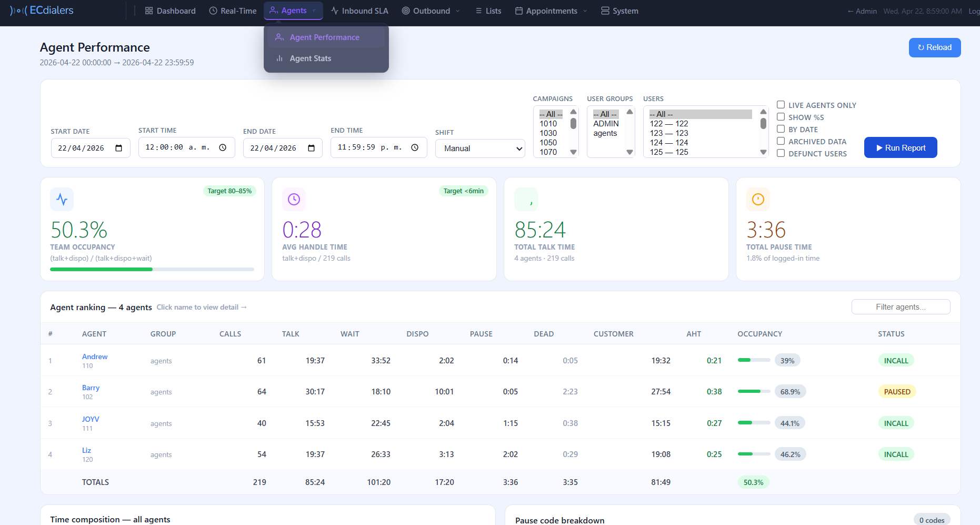
Task: Open the Shift dropdown set to Manual
Action: coord(480,148)
